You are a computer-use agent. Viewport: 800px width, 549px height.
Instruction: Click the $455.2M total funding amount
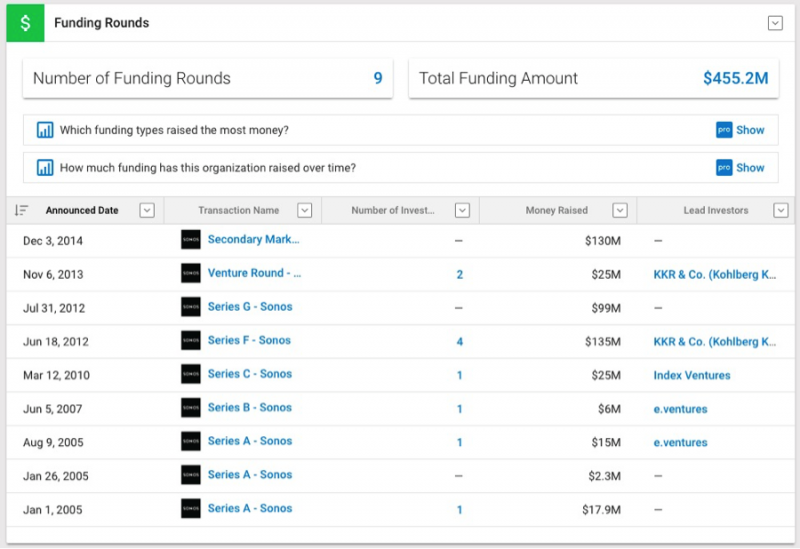[x=736, y=78]
